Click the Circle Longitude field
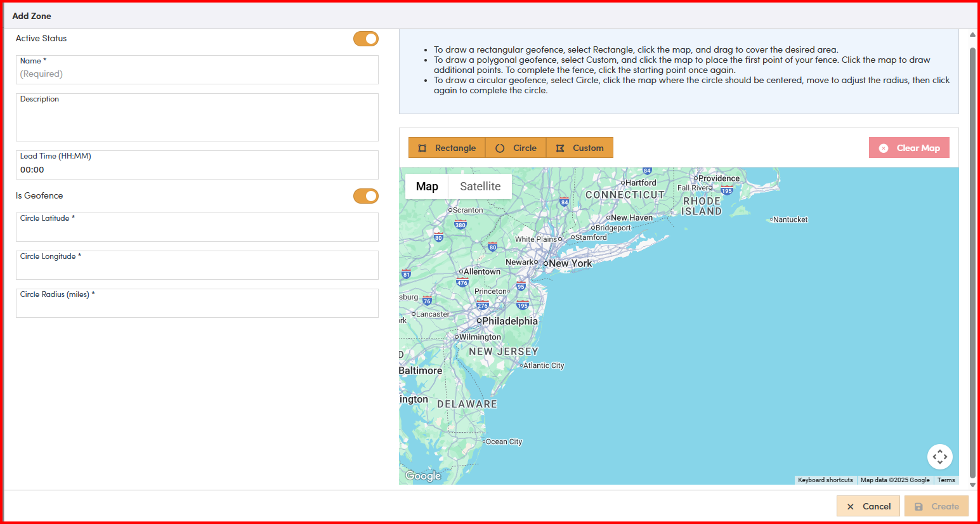 pos(197,265)
